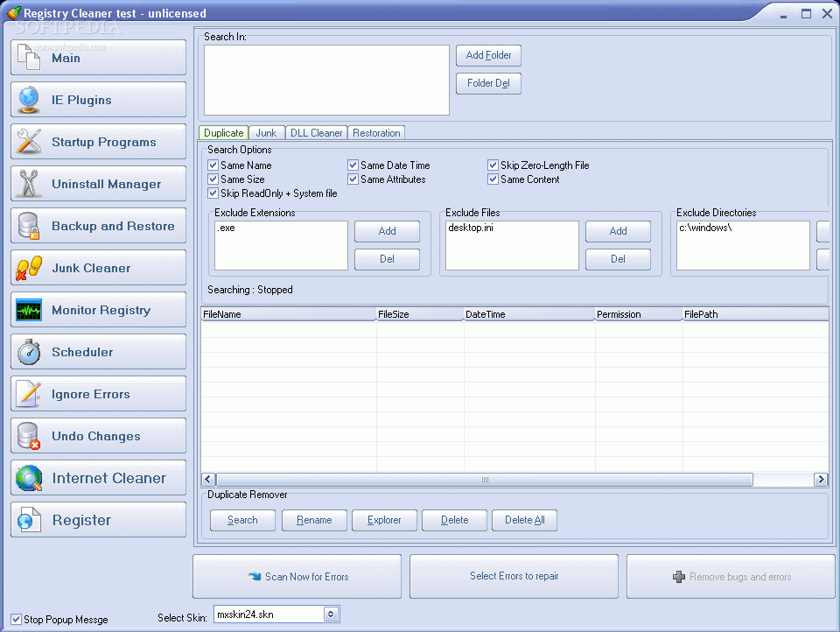840x632 pixels.
Task: Click arrow icon on Scan Now for Errors
Action: [x=254, y=576]
